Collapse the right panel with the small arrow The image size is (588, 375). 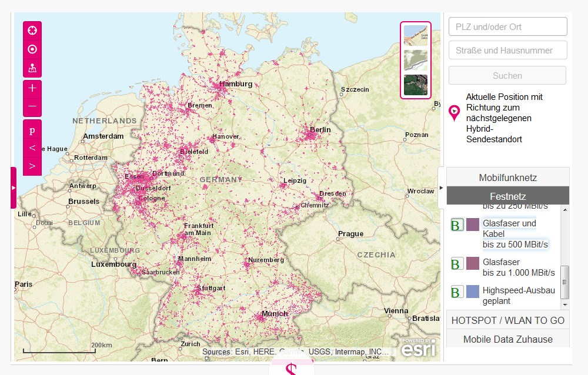point(441,188)
